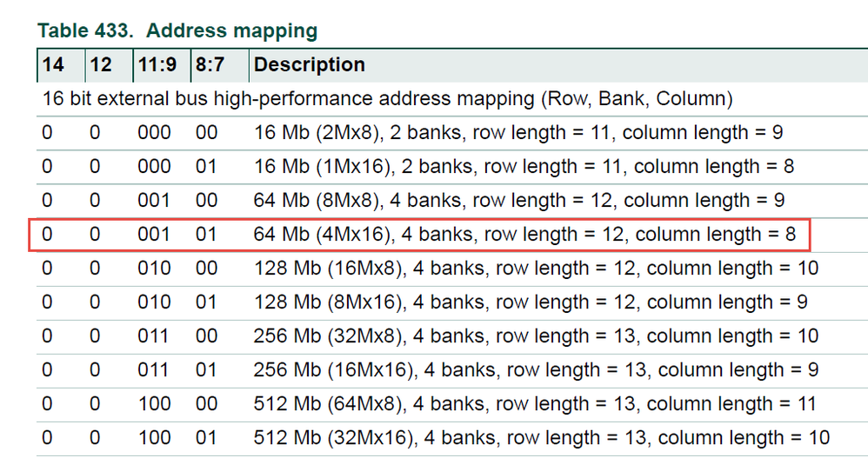This screenshot has height=458, width=868.
Task: Select the '14' column header
Action: pos(53,65)
